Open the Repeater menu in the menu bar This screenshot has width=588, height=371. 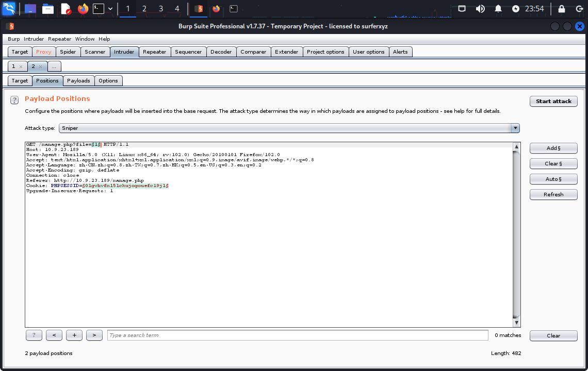pos(59,39)
